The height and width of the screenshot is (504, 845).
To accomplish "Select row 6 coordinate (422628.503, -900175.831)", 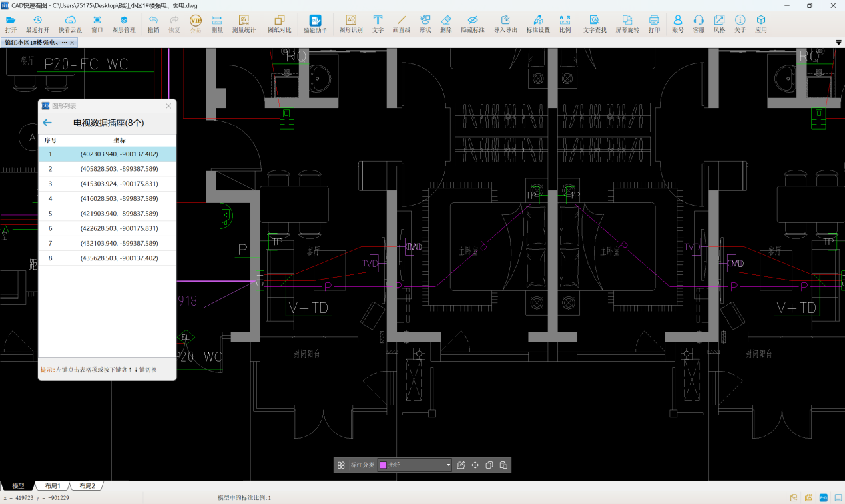I will pos(107,228).
